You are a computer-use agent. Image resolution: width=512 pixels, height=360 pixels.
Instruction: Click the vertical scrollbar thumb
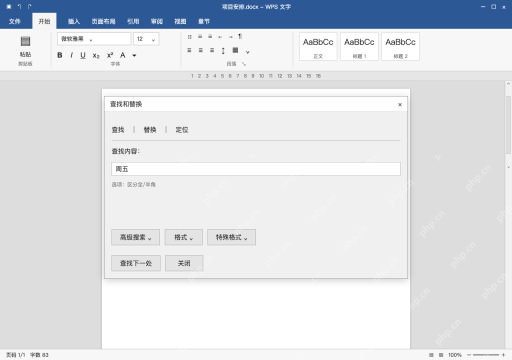pos(508,124)
